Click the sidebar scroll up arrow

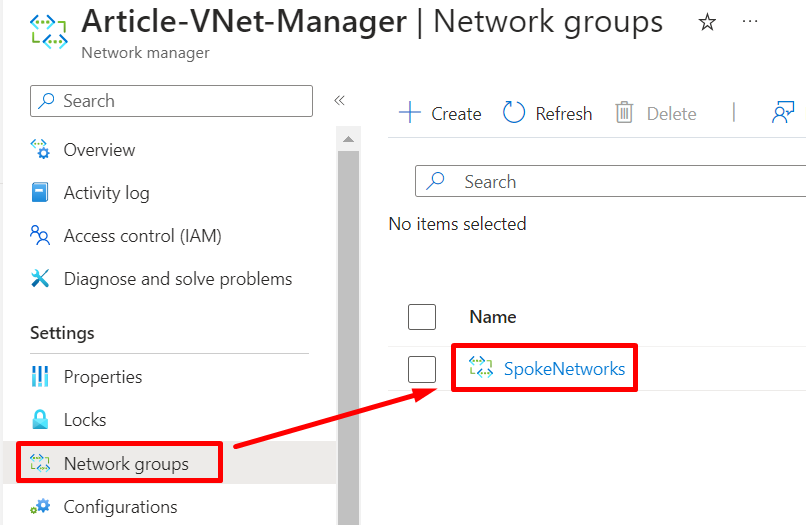pyautogui.click(x=349, y=139)
